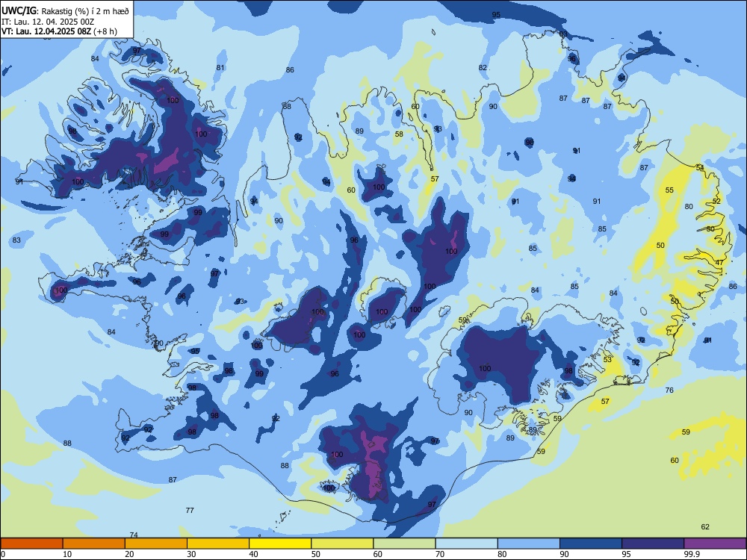
Task: Click the '81' value north of the Westfjords
Action: click(220, 68)
